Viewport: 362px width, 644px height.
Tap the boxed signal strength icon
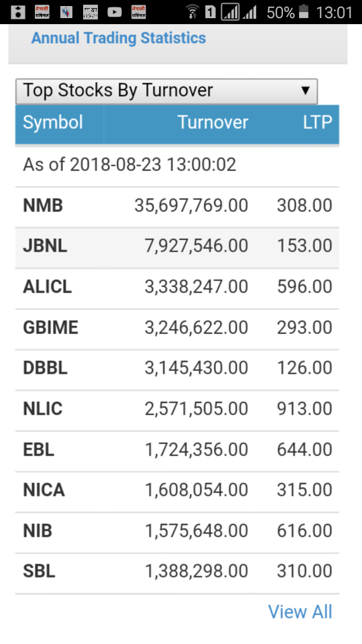[x=230, y=12]
